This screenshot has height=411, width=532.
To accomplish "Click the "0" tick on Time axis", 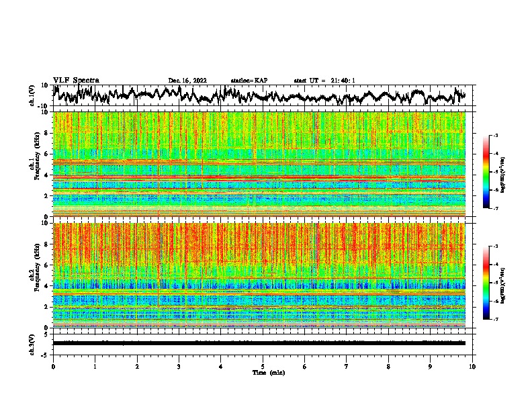I will [53, 367].
